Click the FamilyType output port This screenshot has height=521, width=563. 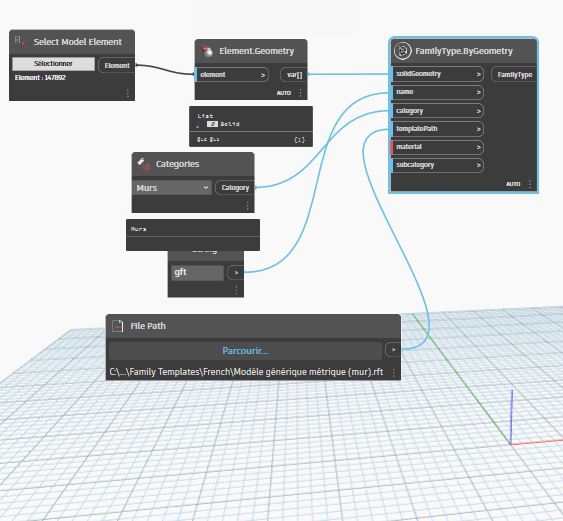pyautogui.click(x=514, y=75)
